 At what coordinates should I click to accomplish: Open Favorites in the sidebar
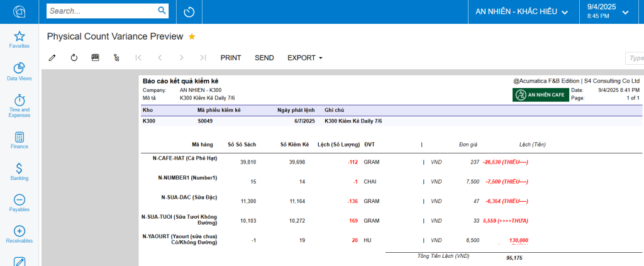click(19, 40)
